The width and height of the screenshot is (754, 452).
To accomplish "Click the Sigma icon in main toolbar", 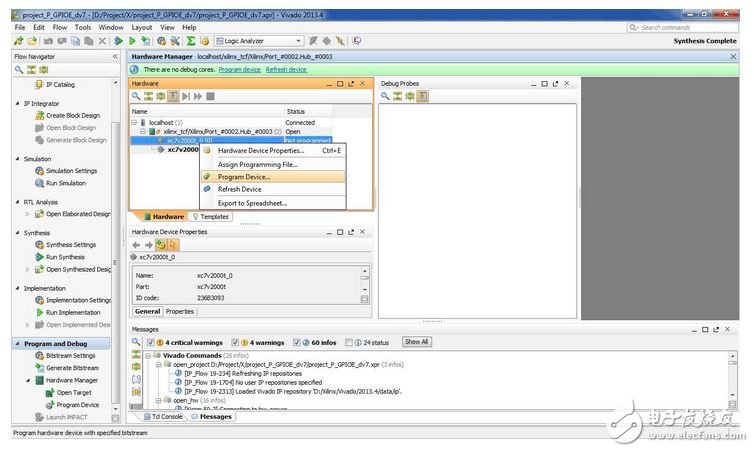I will click(190, 41).
